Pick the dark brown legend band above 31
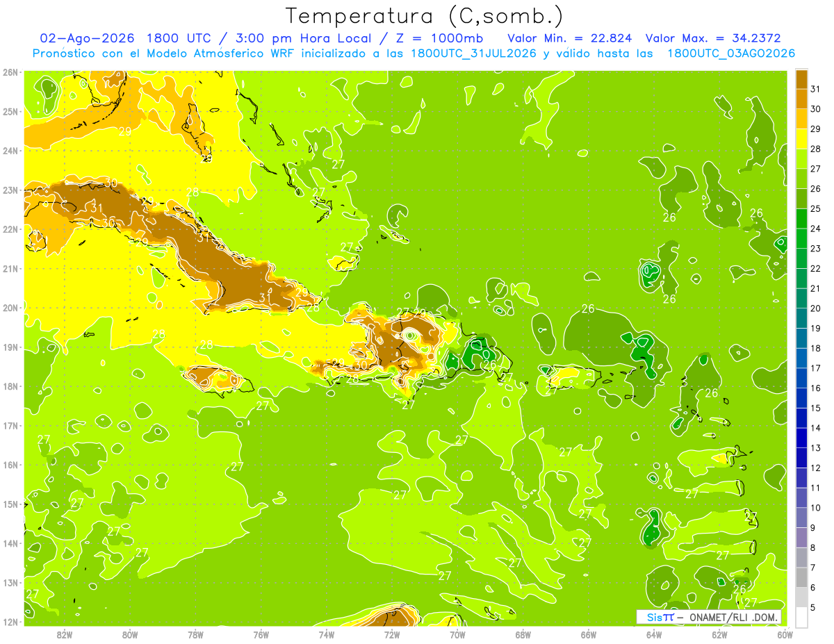The height and width of the screenshot is (644, 834). pyautogui.click(x=801, y=79)
